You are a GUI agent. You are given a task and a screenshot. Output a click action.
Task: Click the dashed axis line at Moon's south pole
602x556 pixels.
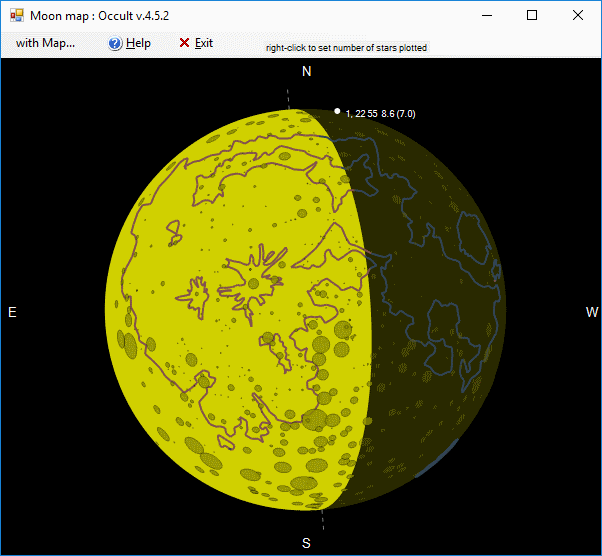323,523
